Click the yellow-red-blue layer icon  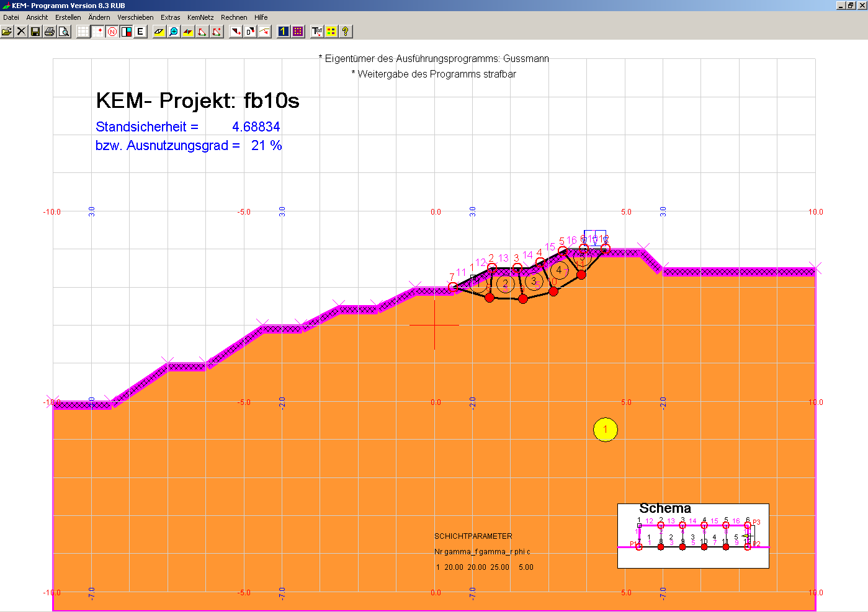pyautogui.click(x=188, y=31)
